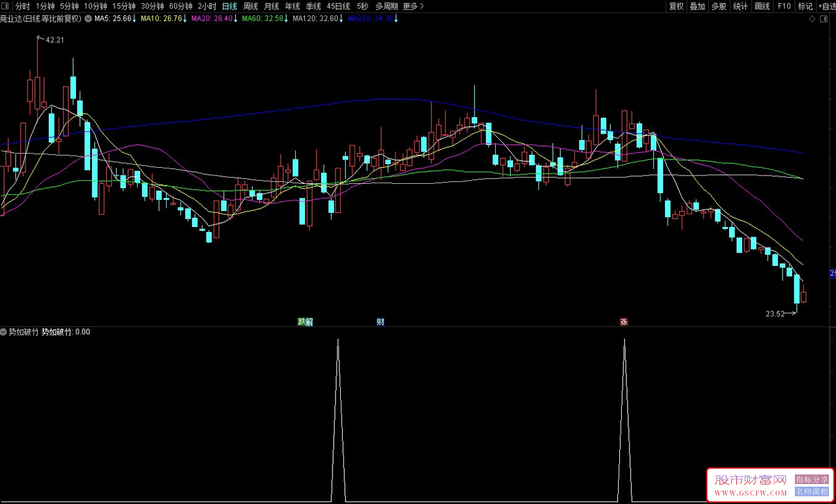This screenshot has height=504, width=836.
Task: Click the MA60: 32.58 indicator value
Action: (263, 19)
